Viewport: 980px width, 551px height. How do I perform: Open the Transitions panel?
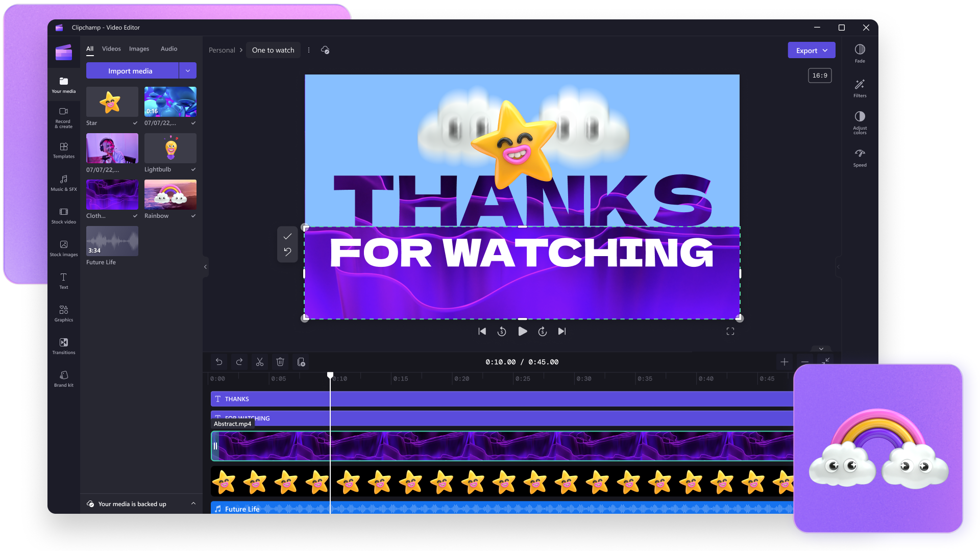click(x=63, y=345)
